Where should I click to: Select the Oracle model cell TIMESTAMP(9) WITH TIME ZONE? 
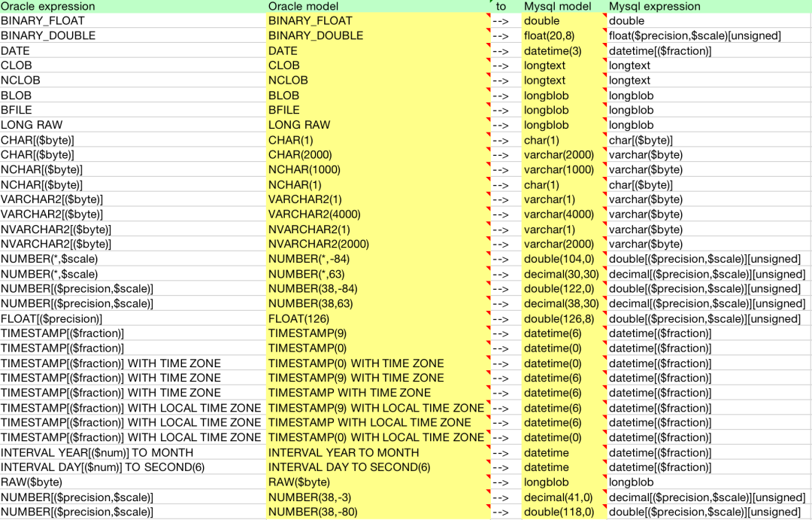tap(378, 378)
